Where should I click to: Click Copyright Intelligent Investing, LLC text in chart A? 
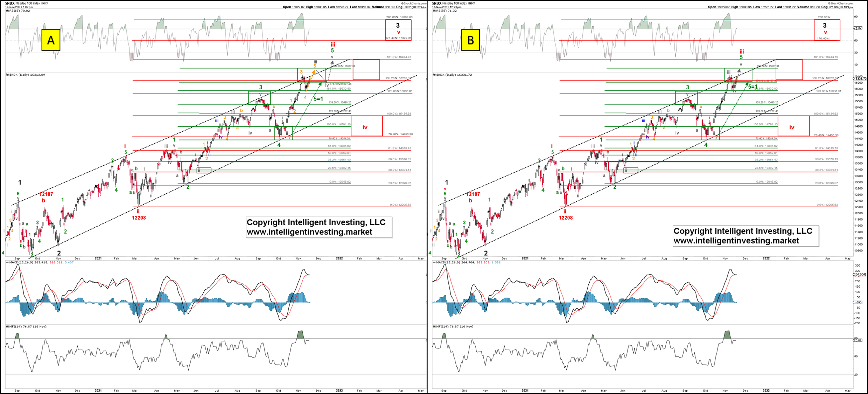click(316, 222)
